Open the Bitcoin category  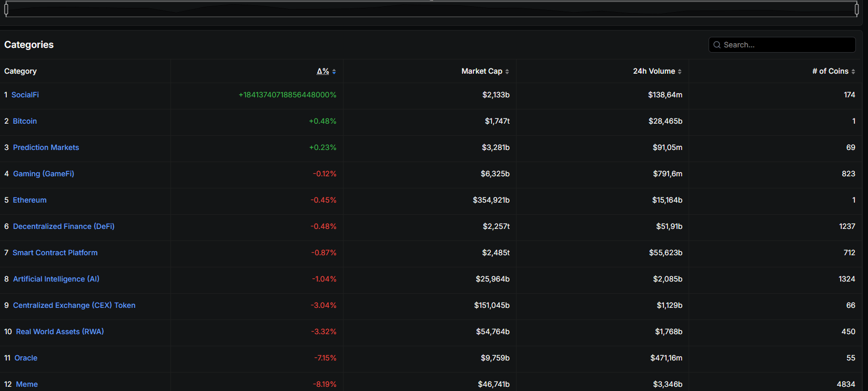[x=25, y=121]
